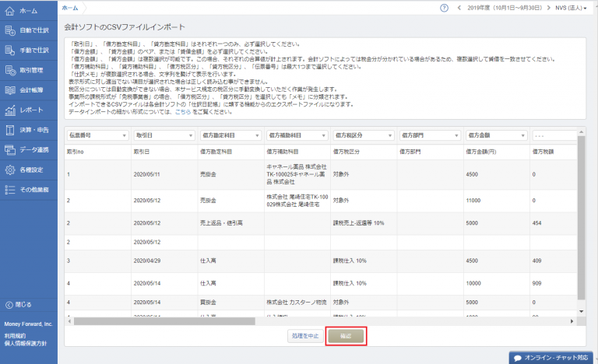598x364 pixels.
Task: Click the ホーム breadcrumb link
Action: point(70,8)
